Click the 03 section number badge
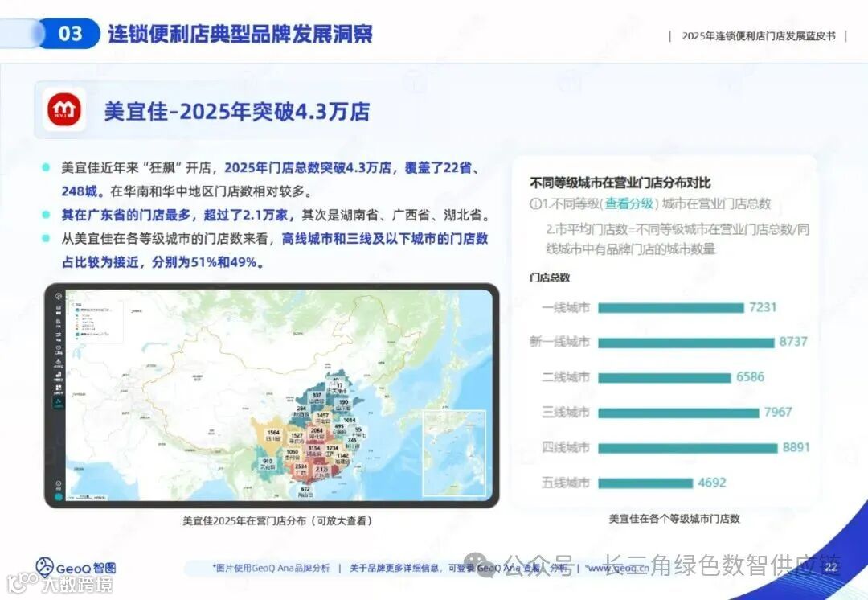The image size is (868, 600). pos(70,33)
